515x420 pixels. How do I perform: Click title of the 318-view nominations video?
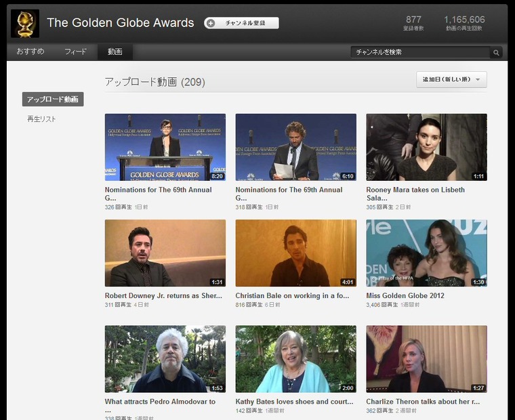point(289,194)
